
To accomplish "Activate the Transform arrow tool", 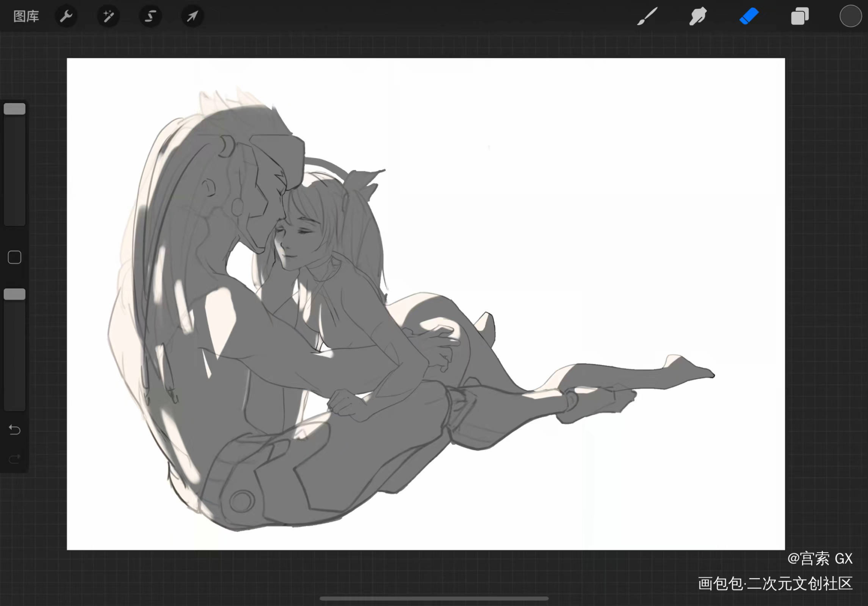I will pos(192,16).
